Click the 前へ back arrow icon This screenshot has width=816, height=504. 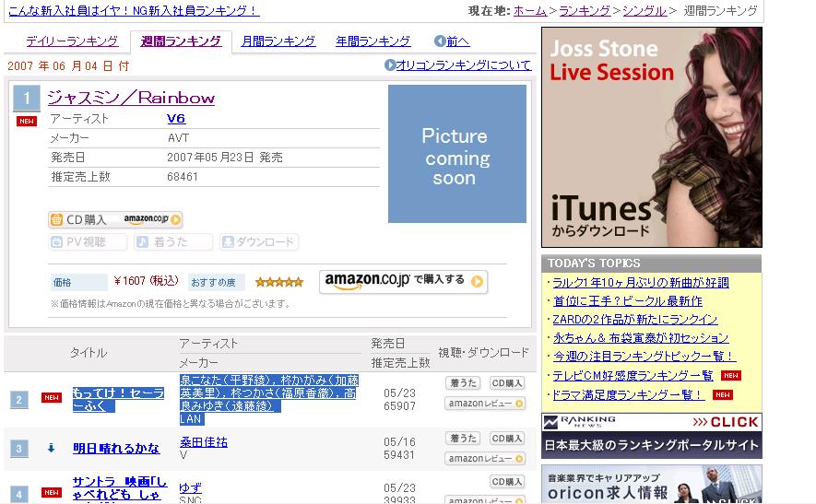[440, 41]
